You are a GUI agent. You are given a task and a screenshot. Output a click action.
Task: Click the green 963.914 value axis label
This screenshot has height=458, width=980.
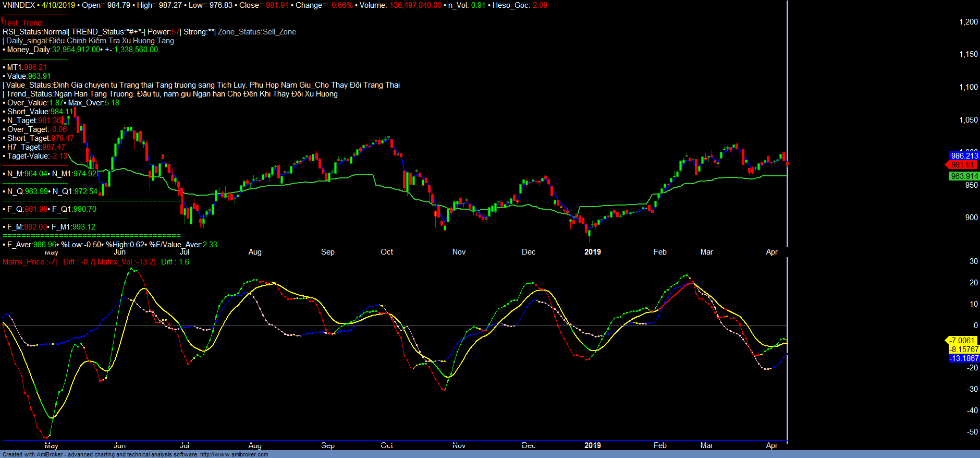click(x=964, y=176)
